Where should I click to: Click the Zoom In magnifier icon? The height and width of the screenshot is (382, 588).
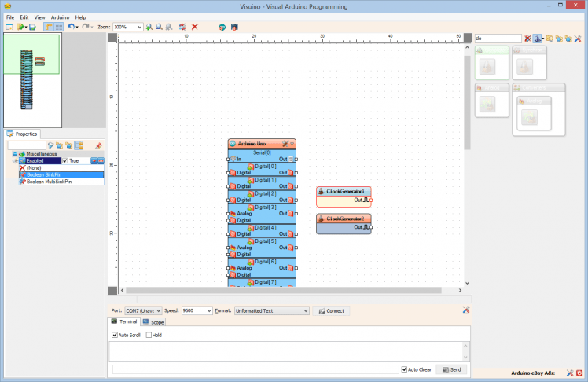click(x=149, y=27)
